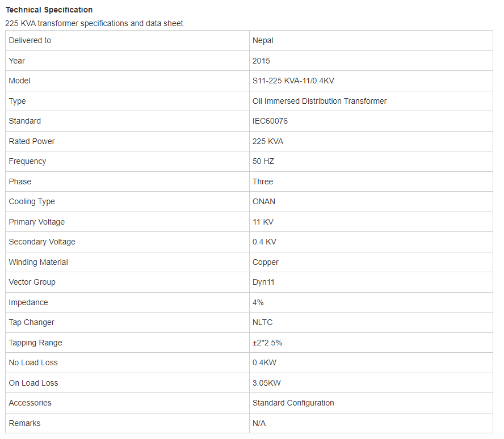504x439 pixels.
Task: Click the Technical Specification heading
Action: point(49,10)
